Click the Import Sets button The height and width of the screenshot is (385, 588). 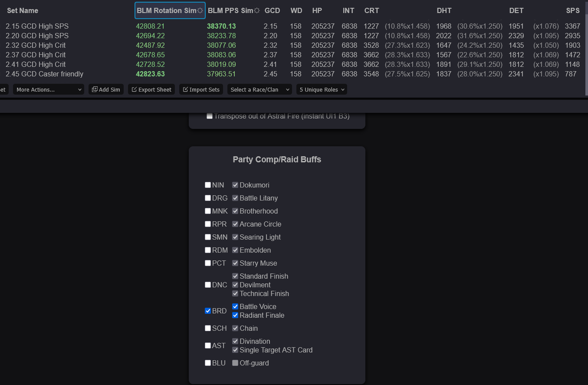tap(201, 89)
